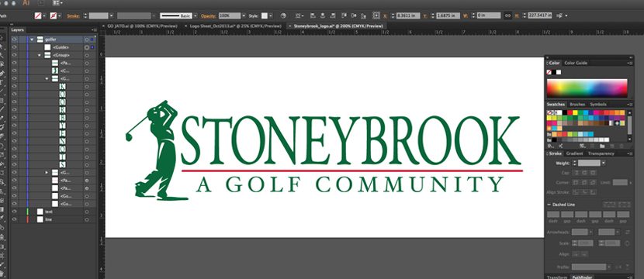Switch to the GO JATO.ai document tab
Viewport: 644px width, 279px height.
(142, 26)
